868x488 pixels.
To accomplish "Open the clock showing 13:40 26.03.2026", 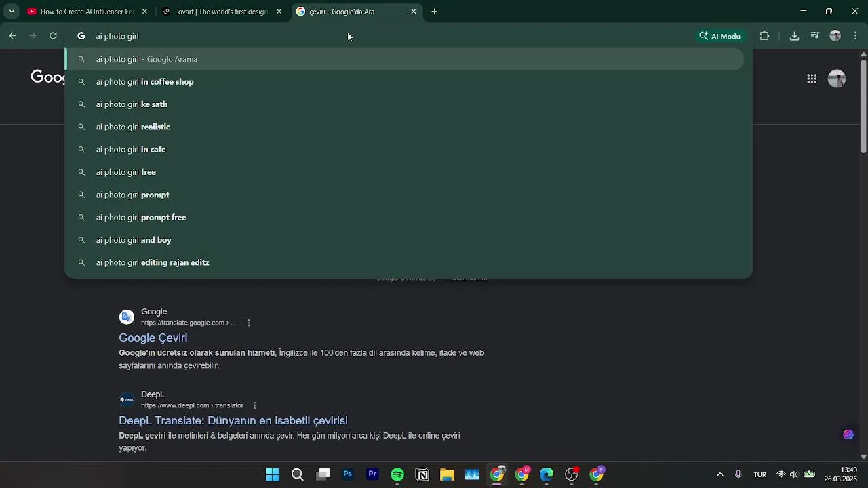I will 841,474.
